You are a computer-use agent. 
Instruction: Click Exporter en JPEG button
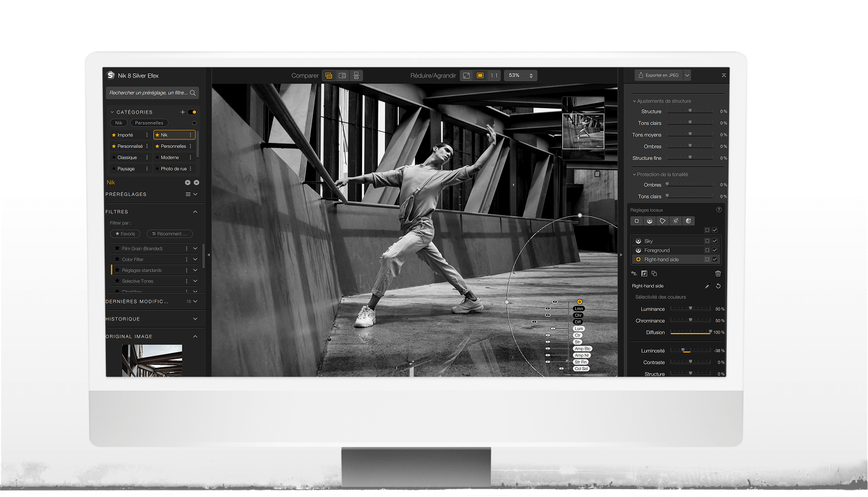coord(659,76)
